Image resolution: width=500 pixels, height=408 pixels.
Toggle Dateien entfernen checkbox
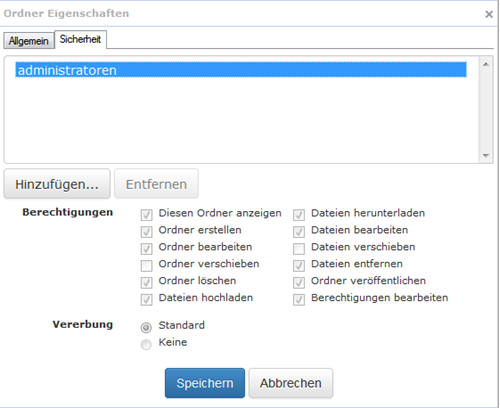pos(299,266)
